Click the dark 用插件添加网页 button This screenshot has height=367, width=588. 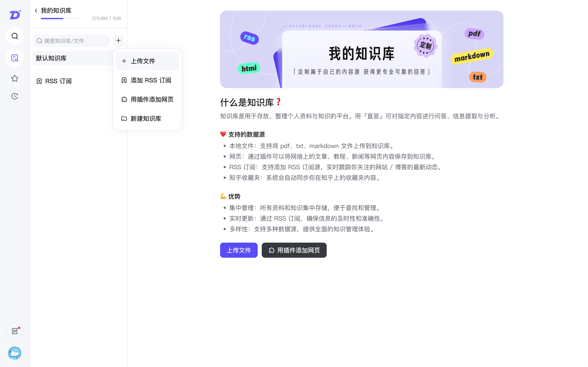[294, 250]
